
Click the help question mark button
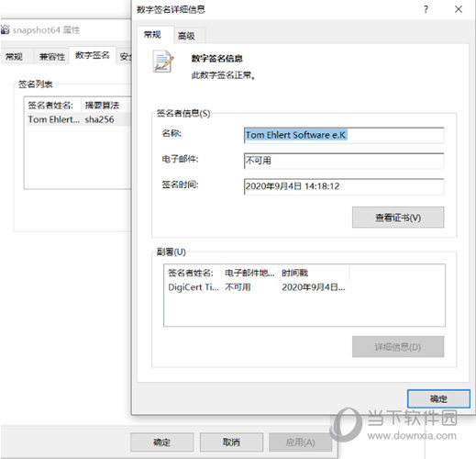tap(426, 9)
